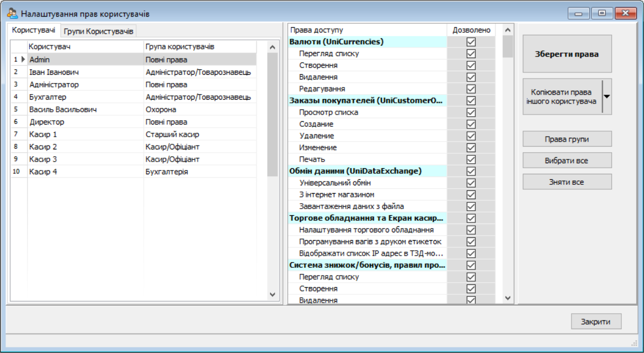Toggle Система знижок/бонусів group checkbox
This screenshot has width=644, height=353.
click(x=471, y=265)
